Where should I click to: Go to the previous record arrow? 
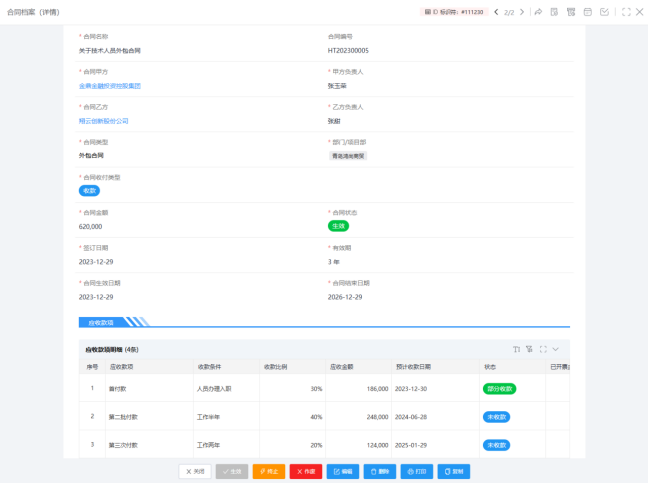pos(496,12)
